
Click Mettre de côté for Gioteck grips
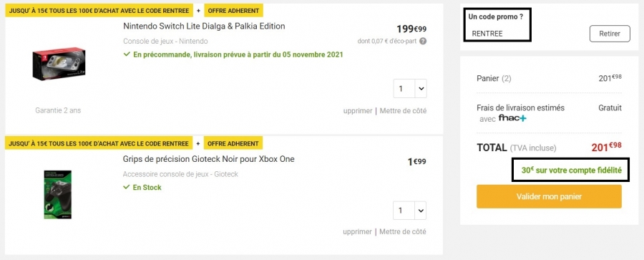[402, 231]
